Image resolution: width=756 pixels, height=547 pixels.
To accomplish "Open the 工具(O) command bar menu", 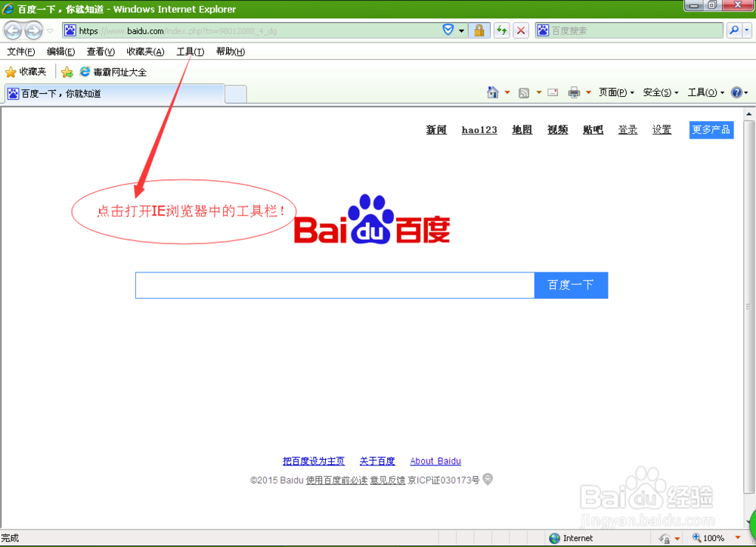I will [705, 92].
